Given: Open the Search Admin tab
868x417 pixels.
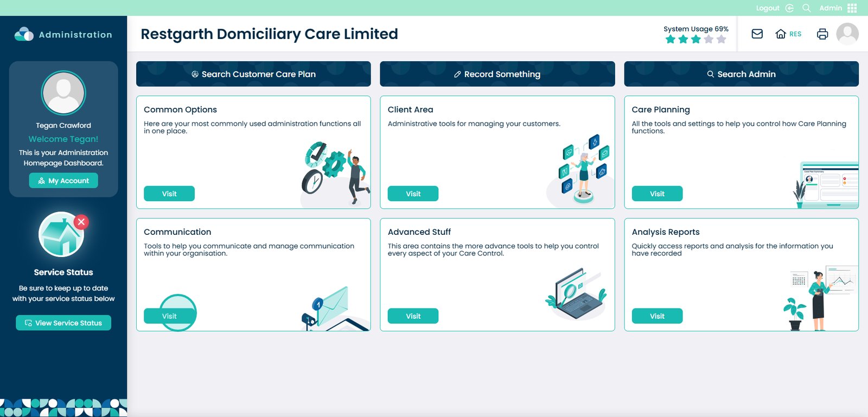Looking at the screenshot, I should 741,74.
